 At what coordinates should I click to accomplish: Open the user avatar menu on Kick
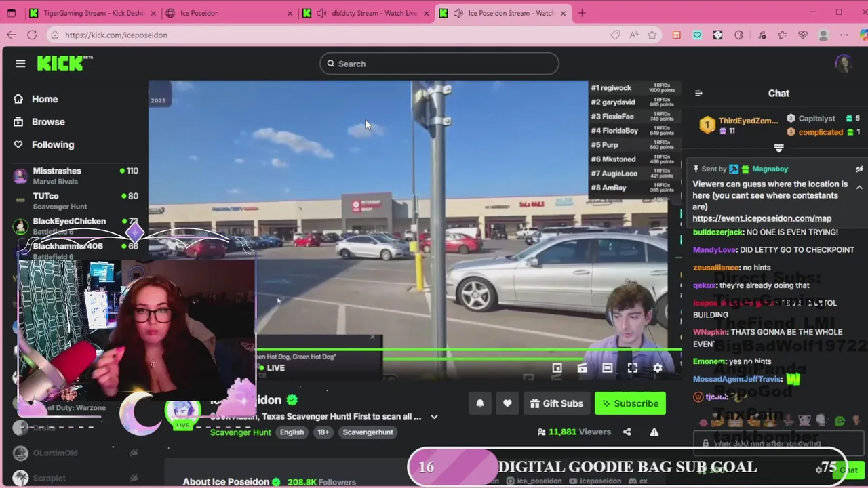(843, 64)
